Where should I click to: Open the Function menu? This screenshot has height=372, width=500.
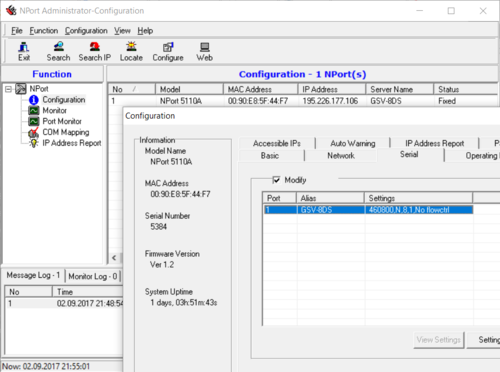[x=44, y=31]
